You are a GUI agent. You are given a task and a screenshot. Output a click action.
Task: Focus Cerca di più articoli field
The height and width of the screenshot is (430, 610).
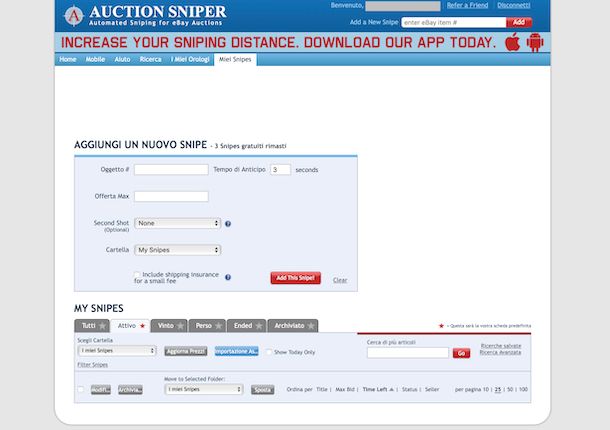pos(408,353)
